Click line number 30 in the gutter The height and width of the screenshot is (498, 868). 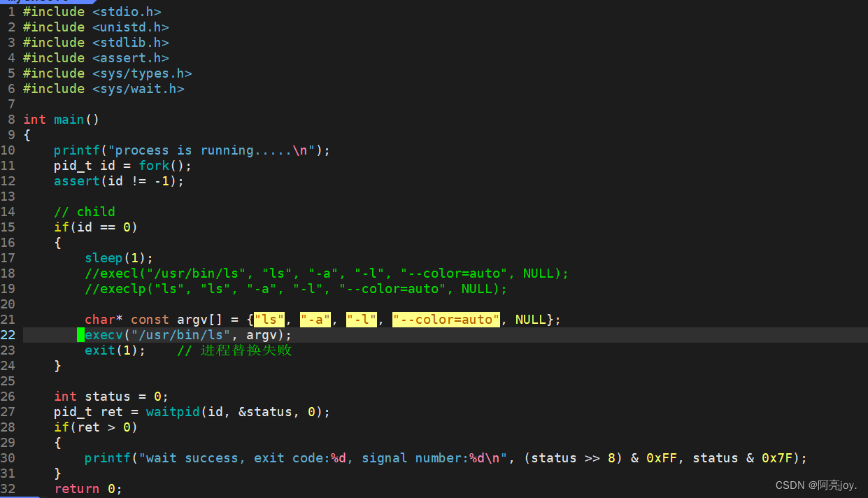[8, 458]
